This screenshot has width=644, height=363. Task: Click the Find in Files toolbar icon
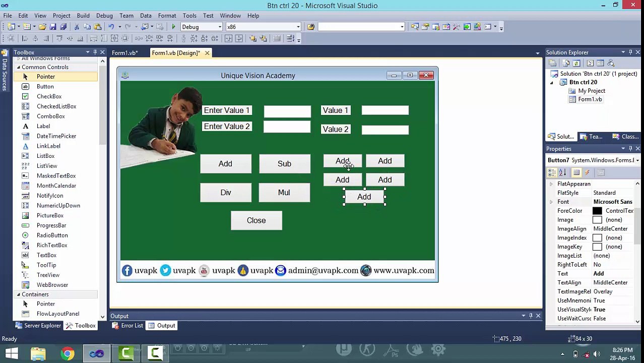[311, 27]
